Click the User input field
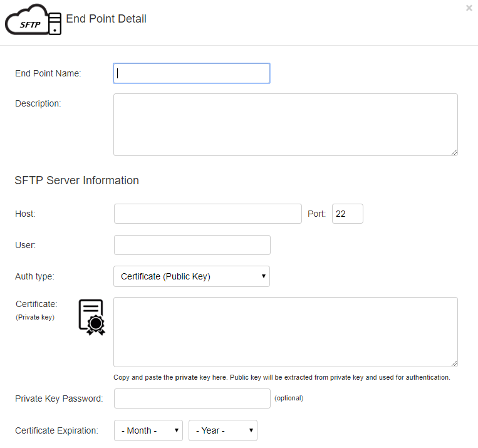The width and height of the screenshot is (478, 448). click(x=192, y=244)
